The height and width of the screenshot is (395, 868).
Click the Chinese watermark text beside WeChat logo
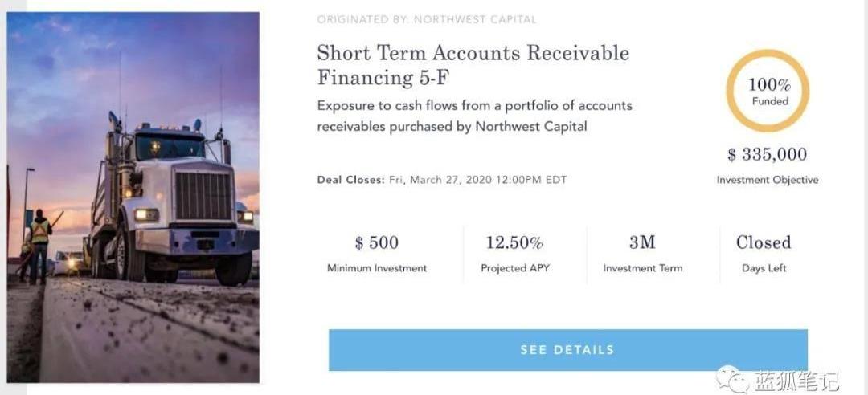[796, 380]
